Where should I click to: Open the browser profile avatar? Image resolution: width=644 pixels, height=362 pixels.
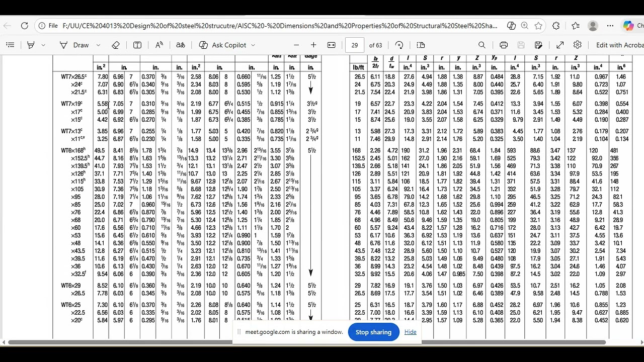point(593,26)
